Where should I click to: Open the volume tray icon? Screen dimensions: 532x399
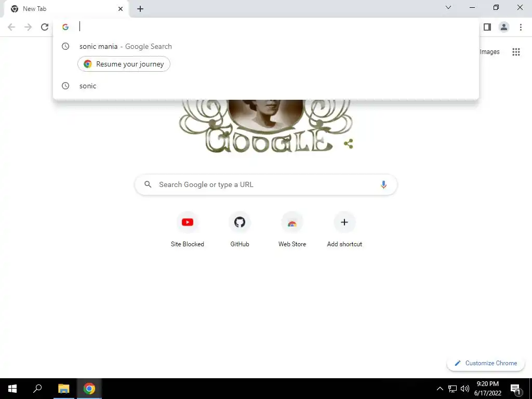click(x=465, y=389)
